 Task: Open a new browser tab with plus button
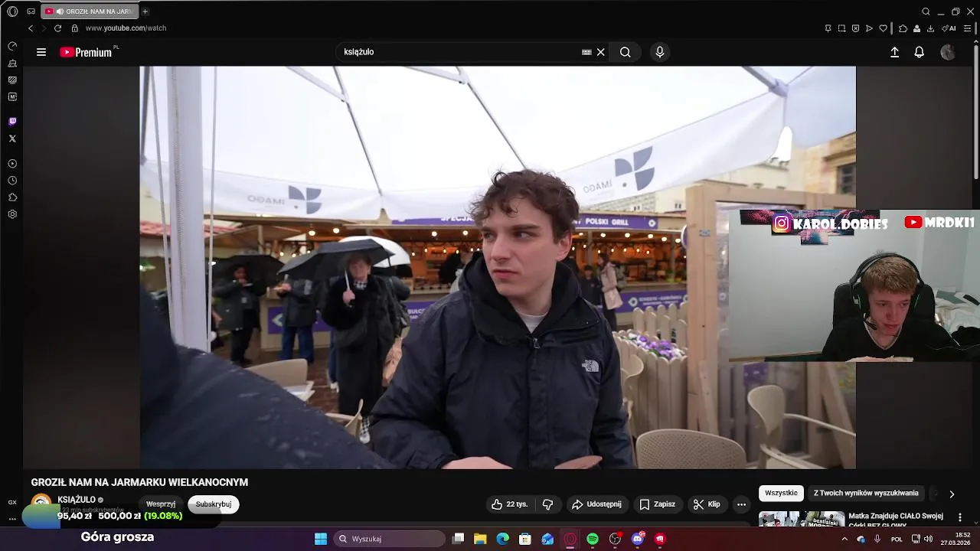pos(145,11)
